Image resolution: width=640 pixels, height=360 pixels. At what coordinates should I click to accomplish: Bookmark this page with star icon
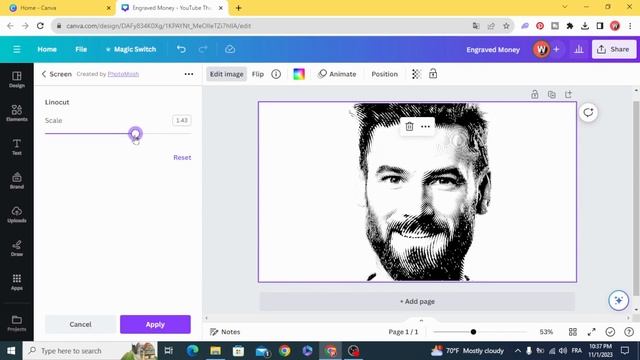click(x=506, y=26)
